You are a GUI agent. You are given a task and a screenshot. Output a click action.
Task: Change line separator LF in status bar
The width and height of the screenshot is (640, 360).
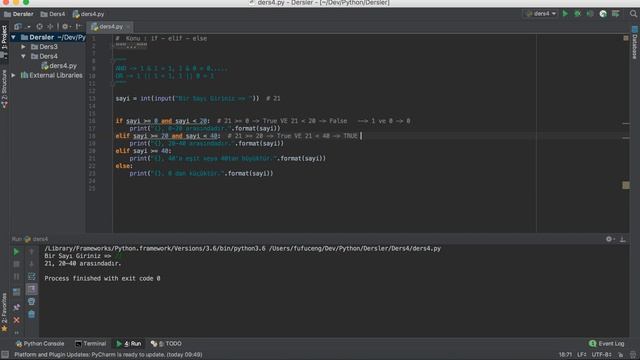pyautogui.click(x=582, y=355)
